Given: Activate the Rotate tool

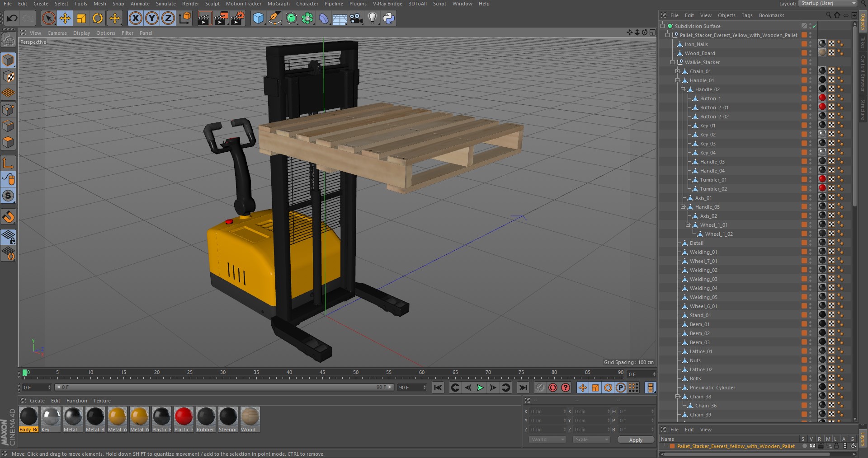Looking at the screenshot, I should 98,18.
